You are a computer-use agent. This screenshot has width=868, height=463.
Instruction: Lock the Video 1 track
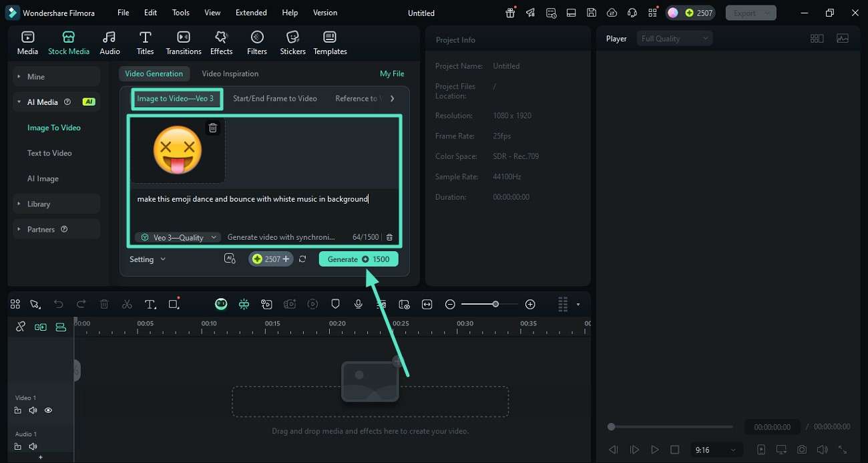(x=18, y=410)
